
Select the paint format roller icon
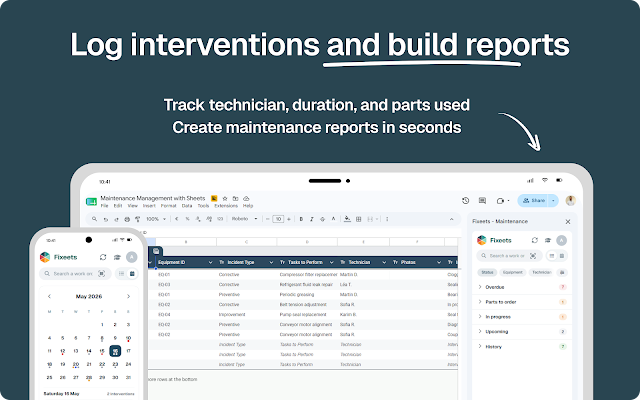pyautogui.click(x=138, y=219)
